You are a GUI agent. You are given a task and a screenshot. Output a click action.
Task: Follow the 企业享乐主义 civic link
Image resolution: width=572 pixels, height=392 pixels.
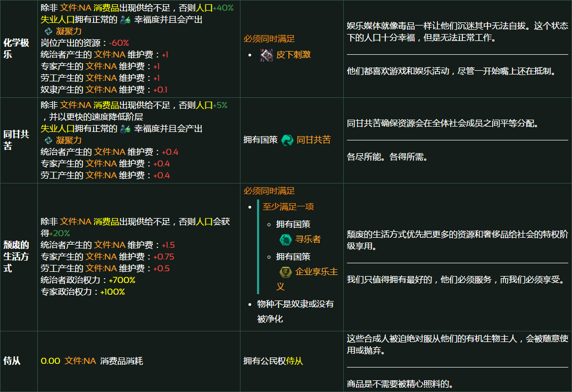tap(316, 272)
